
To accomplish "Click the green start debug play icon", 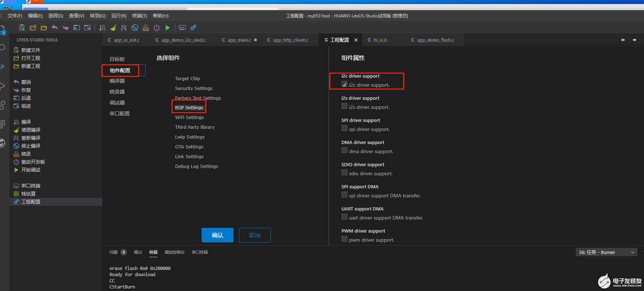I will pos(168,28).
